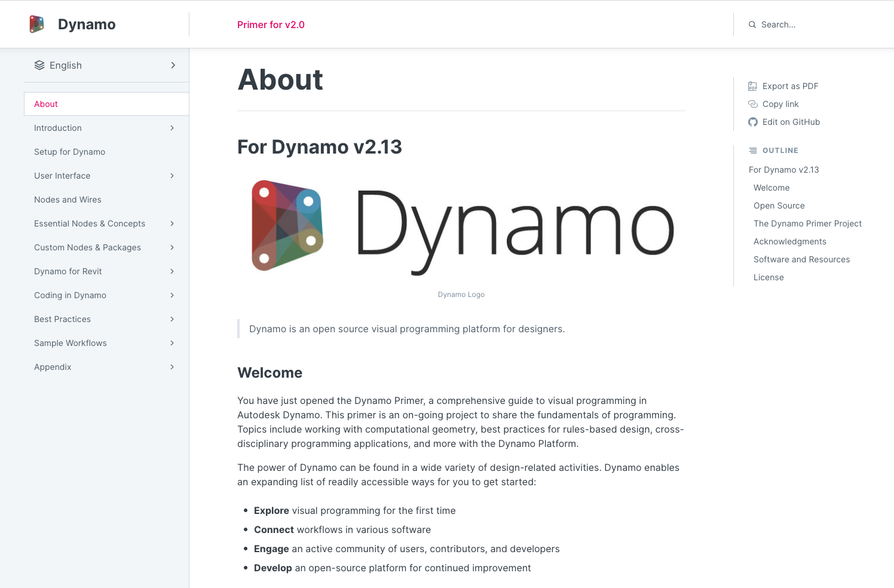Click the Copy link icon
894x588 pixels.
point(752,104)
